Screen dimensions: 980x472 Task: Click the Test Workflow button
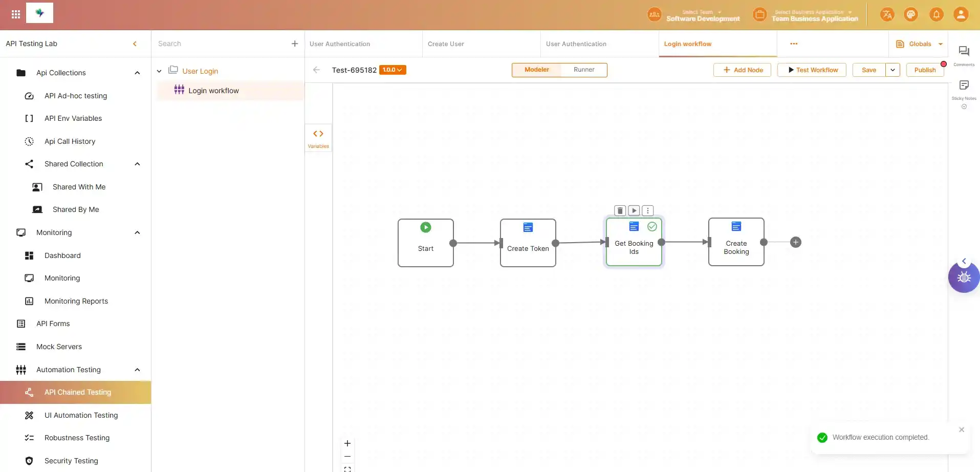click(812, 70)
